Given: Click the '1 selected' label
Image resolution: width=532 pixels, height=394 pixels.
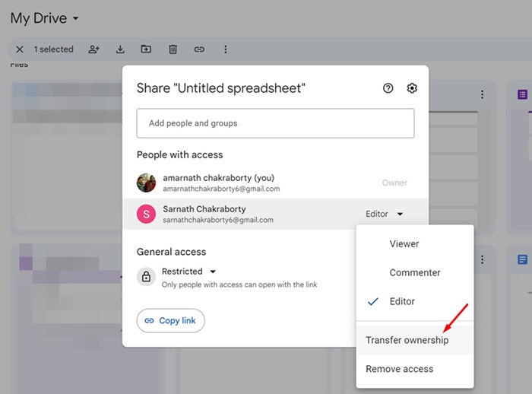Looking at the screenshot, I should coord(54,49).
